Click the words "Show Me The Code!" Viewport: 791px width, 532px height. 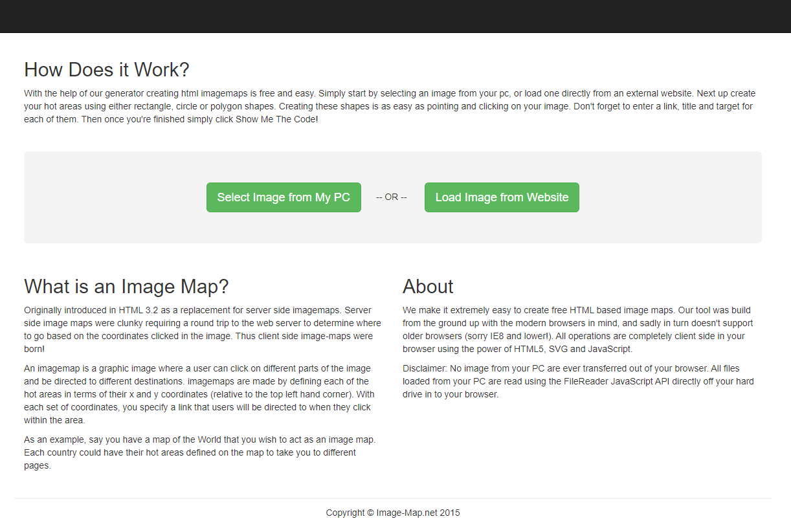[276, 120]
